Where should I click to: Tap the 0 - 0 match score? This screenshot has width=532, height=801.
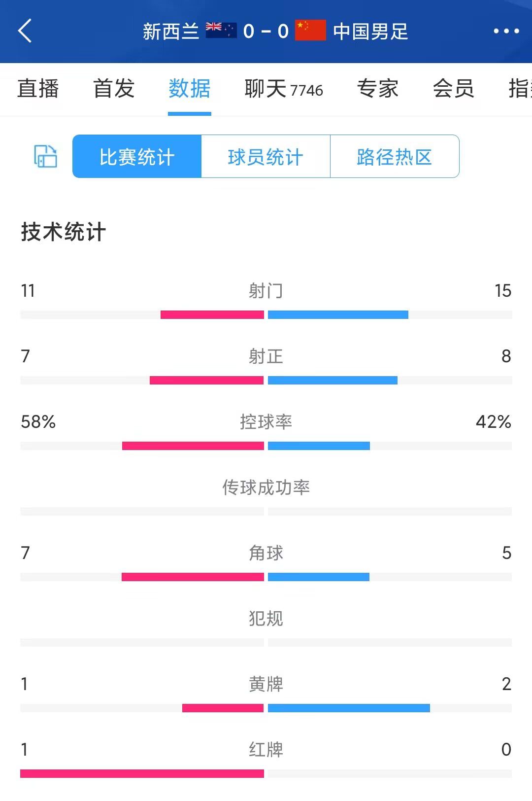(x=266, y=32)
